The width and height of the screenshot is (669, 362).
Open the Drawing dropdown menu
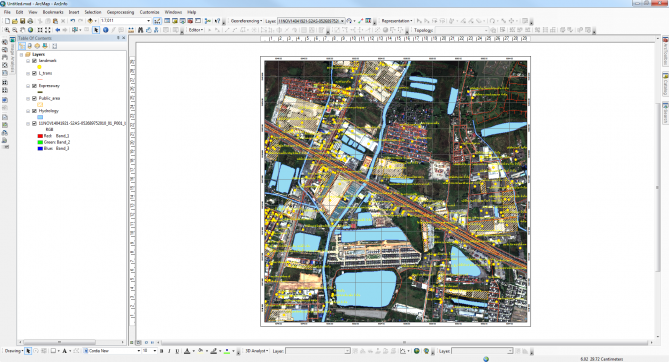tap(14, 351)
